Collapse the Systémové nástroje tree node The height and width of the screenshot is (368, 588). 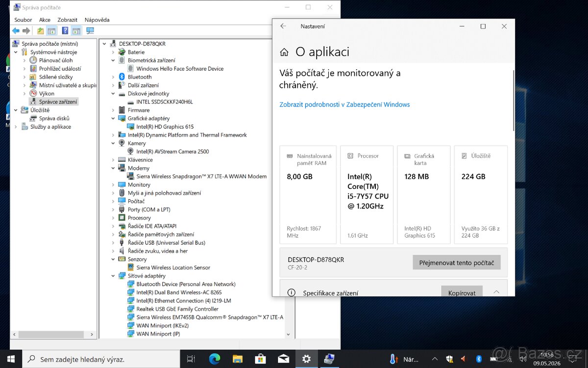pos(16,52)
